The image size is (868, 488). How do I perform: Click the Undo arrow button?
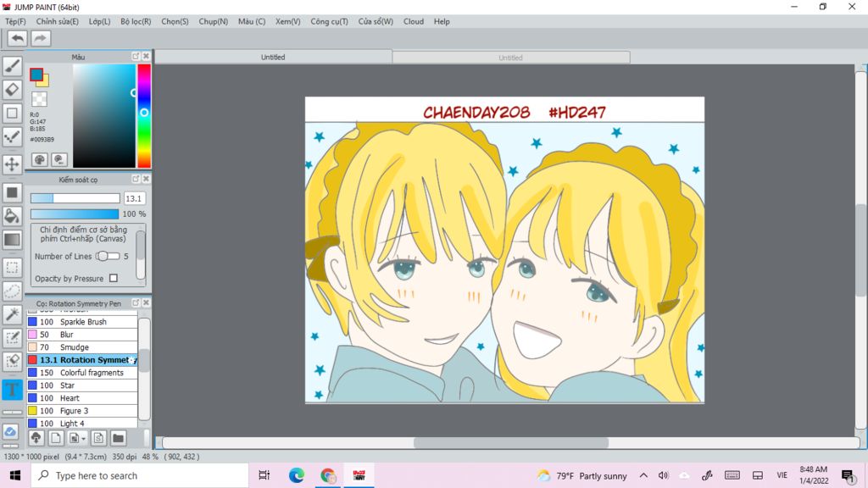(x=18, y=38)
